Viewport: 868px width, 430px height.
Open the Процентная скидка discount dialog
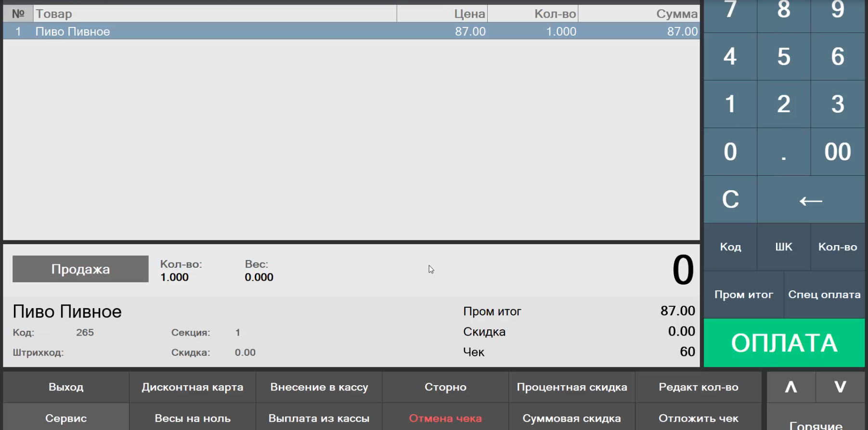pos(571,387)
